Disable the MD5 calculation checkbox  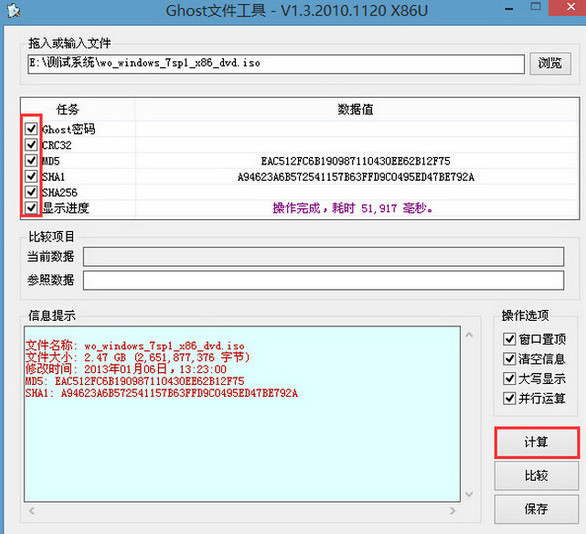pos(31,161)
